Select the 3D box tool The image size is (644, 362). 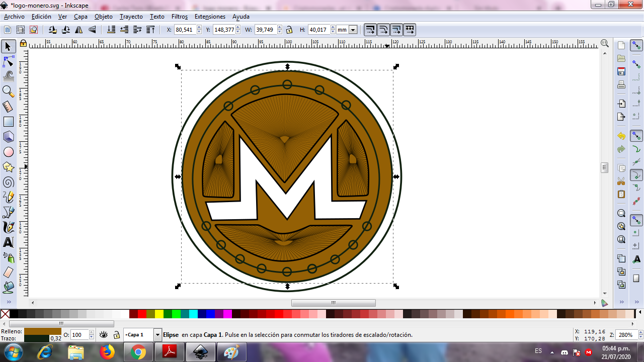click(8, 137)
